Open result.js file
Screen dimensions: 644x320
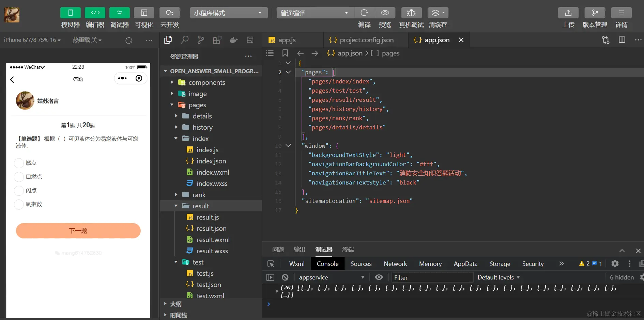[x=208, y=217]
